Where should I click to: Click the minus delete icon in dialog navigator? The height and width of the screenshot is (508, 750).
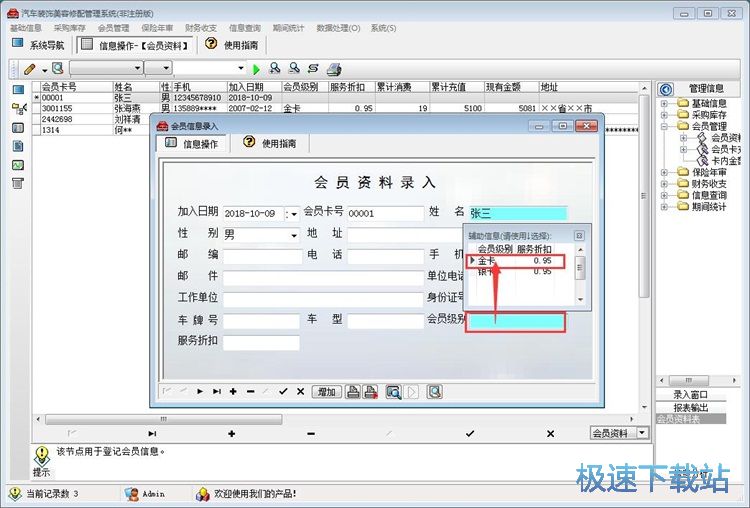[x=250, y=392]
